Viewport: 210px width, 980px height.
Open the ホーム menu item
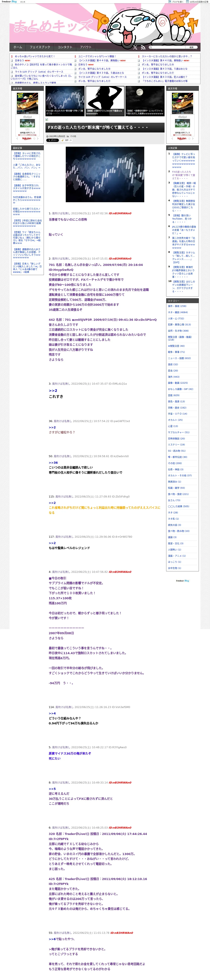coord(17,47)
